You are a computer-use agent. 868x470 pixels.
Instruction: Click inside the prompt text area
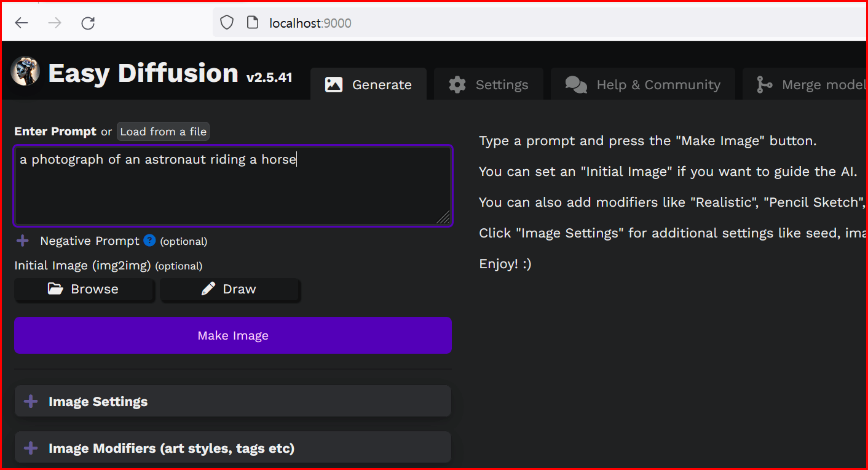point(233,186)
